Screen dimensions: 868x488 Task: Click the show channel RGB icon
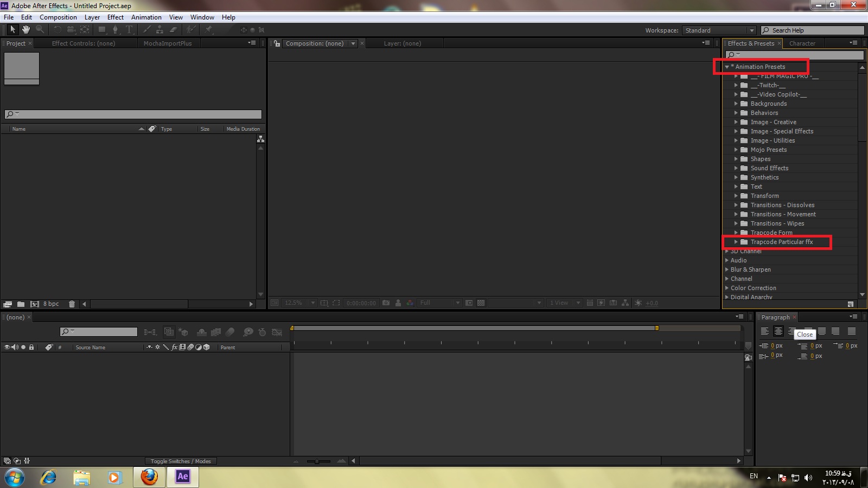tap(410, 303)
